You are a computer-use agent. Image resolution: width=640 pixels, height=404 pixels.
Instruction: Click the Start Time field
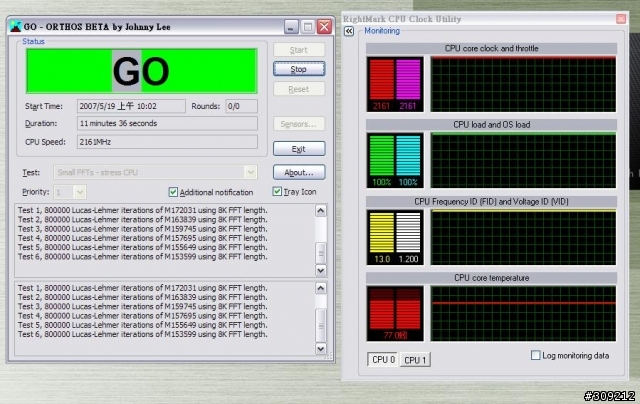(131, 106)
